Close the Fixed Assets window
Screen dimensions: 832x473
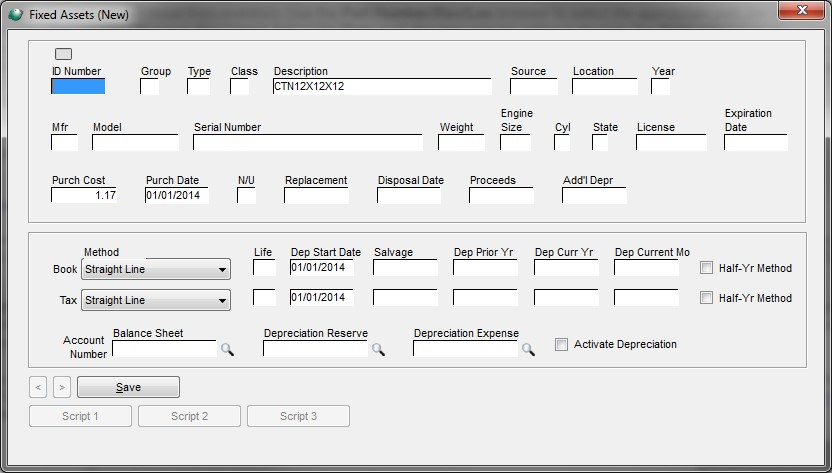801,10
